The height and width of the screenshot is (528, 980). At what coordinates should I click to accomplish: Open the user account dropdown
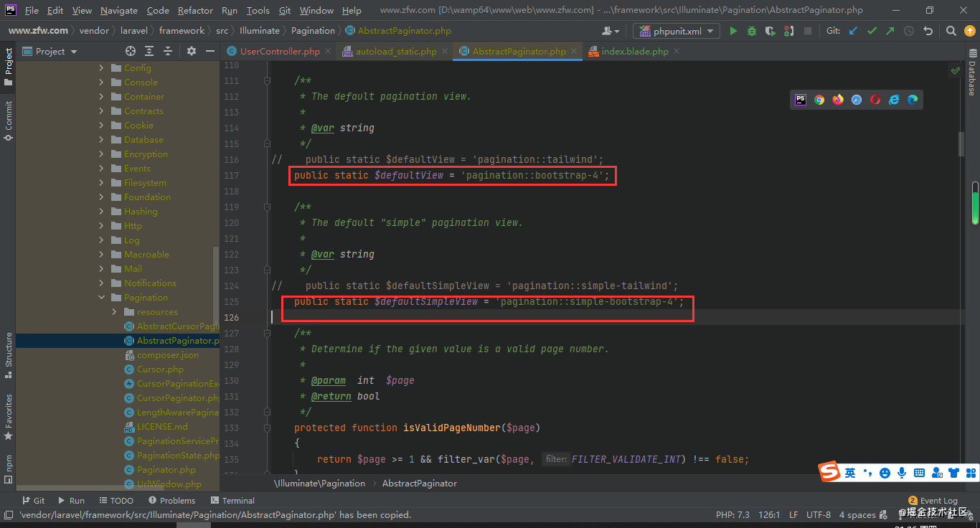pyautogui.click(x=611, y=31)
